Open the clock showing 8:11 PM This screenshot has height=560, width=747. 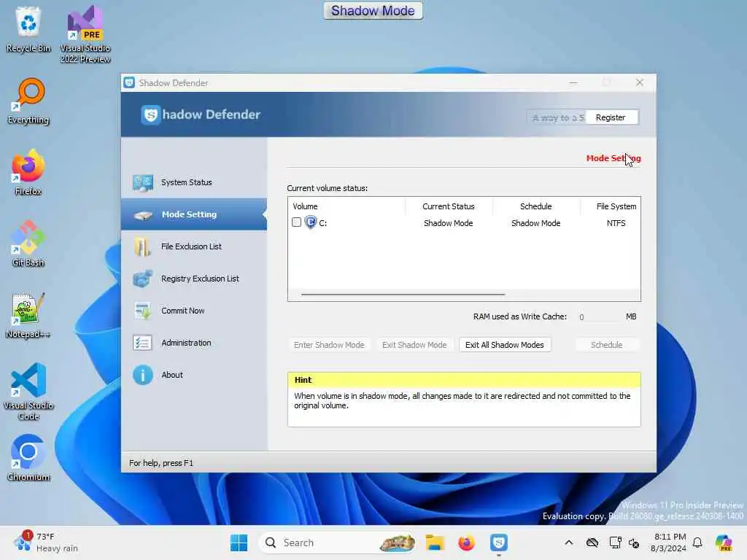(x=669, y=542)
